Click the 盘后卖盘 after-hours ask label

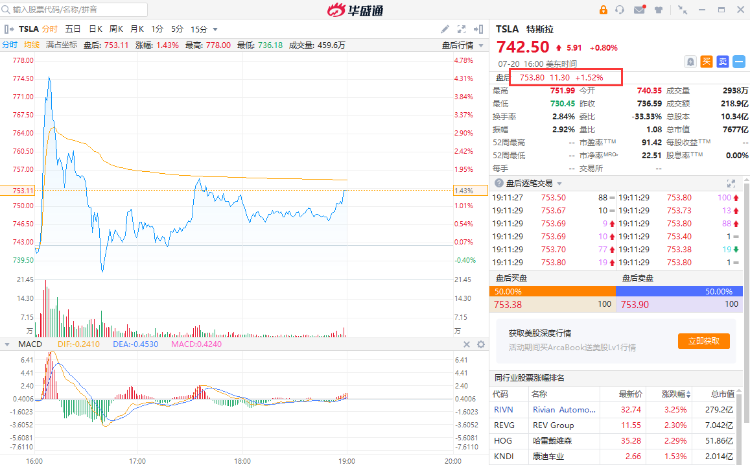tap(638, 278)
